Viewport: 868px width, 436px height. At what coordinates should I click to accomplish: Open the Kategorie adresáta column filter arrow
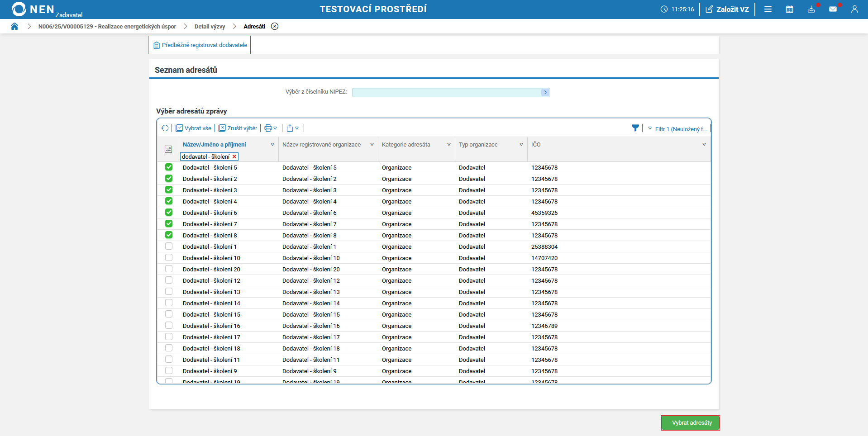point(448,145)
